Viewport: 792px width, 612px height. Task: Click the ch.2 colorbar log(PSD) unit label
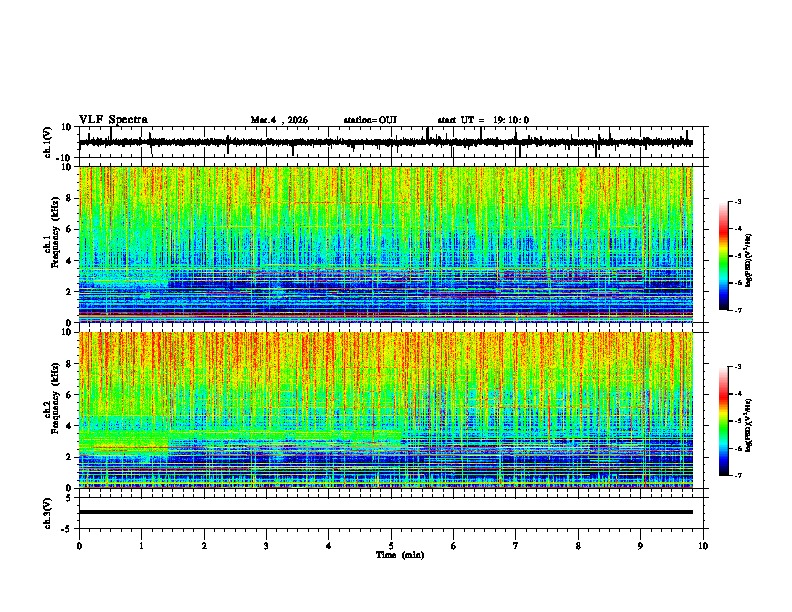748,425
